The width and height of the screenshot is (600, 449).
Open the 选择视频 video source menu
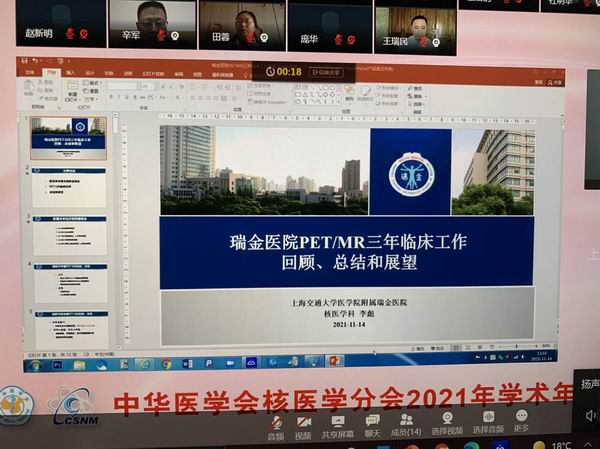tap(447, 424)
